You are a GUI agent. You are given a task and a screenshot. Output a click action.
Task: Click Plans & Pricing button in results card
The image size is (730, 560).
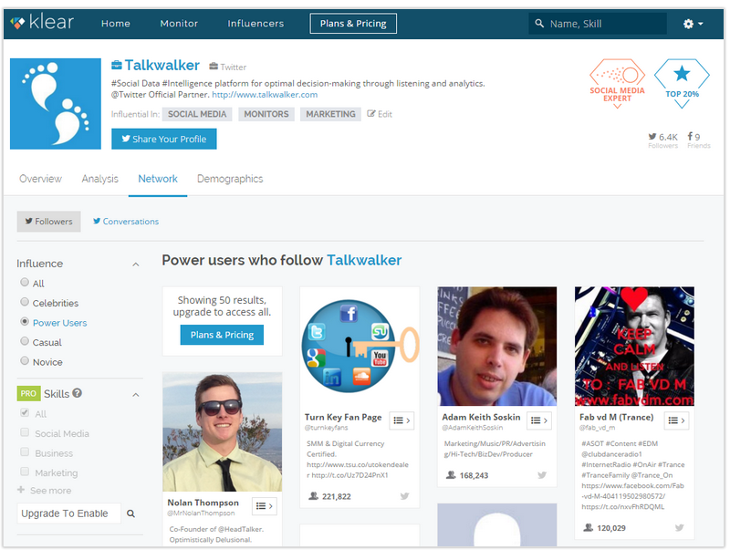click(222, 335)
